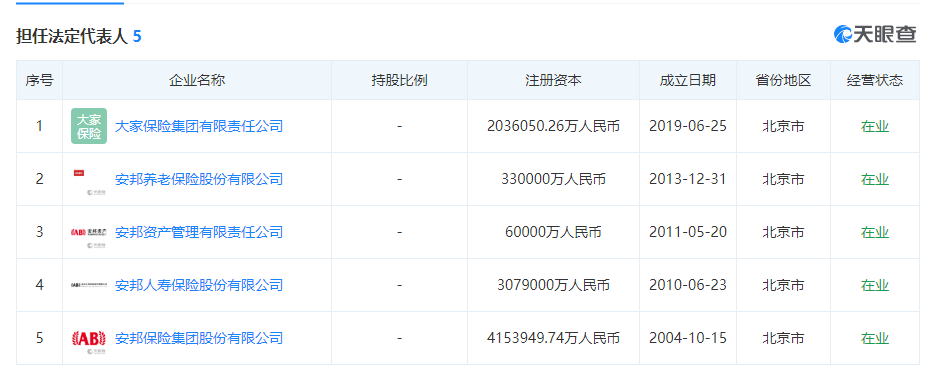This screenshot has width=934, height=369.
Task: Click 北京市 in the 安邦资产管理 row
Action: click(x=783, y=232)
